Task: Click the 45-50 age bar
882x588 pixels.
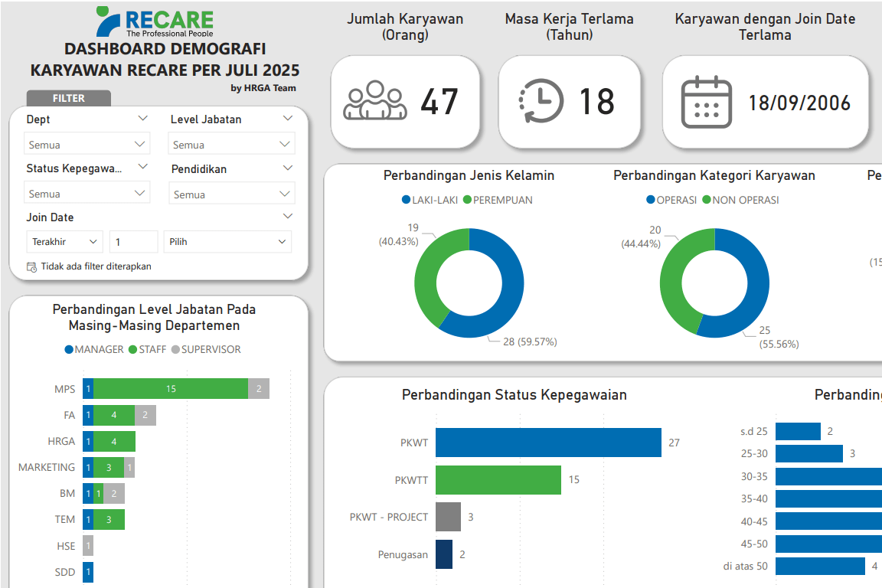Action: click(x=828, y=544)
